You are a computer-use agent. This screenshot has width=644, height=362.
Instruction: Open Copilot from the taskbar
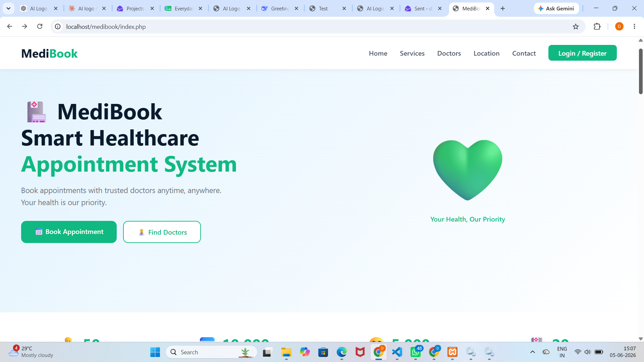pos(305,352)
